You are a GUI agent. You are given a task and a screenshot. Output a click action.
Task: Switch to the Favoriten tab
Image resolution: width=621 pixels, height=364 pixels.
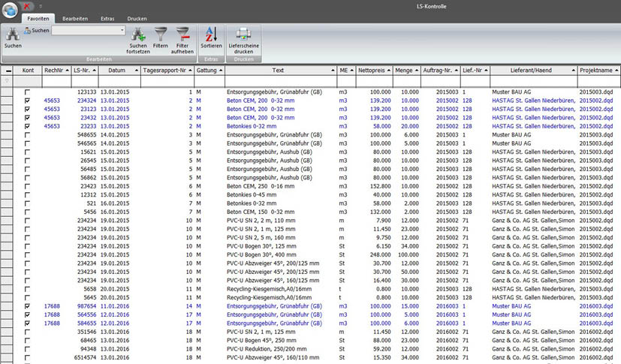[x=38, y=19]
